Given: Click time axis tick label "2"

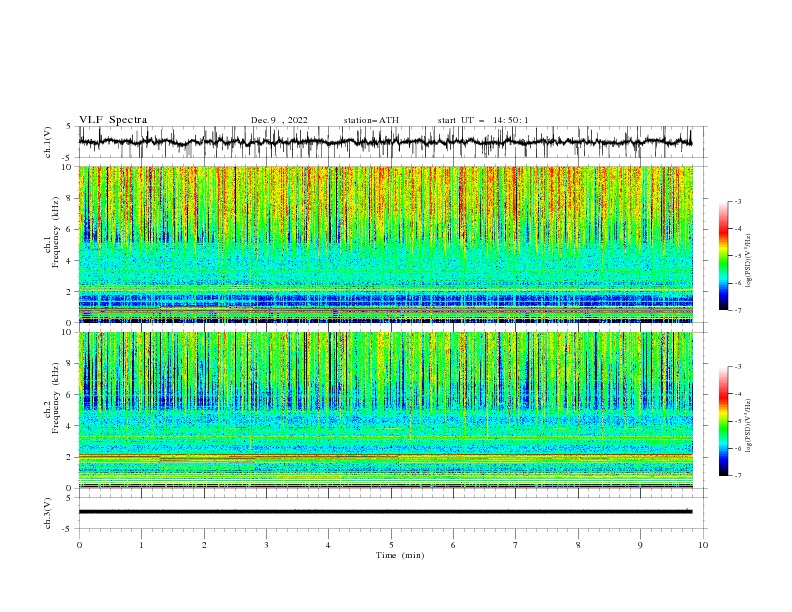Looking at the screenshot, I should point(204,545).
